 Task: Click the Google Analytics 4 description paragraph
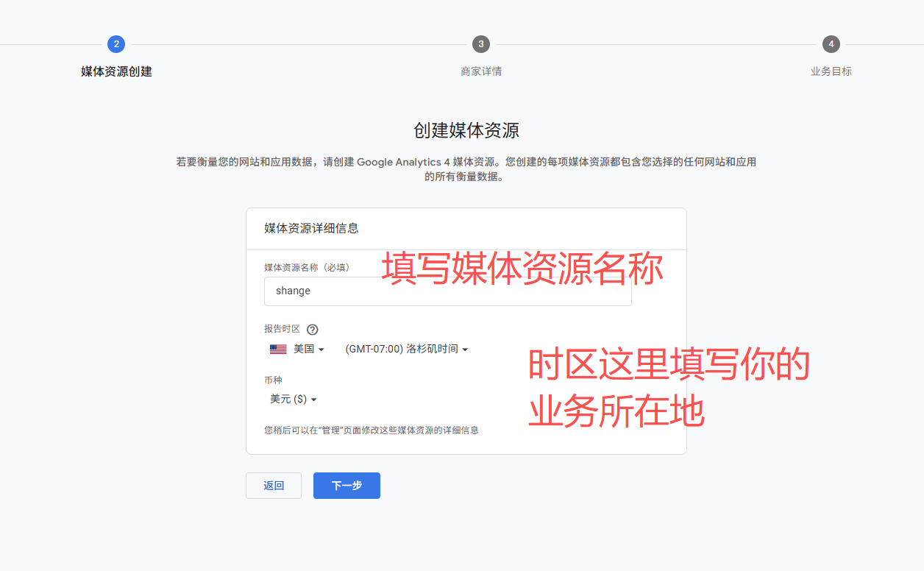click(x=466, y=169)
